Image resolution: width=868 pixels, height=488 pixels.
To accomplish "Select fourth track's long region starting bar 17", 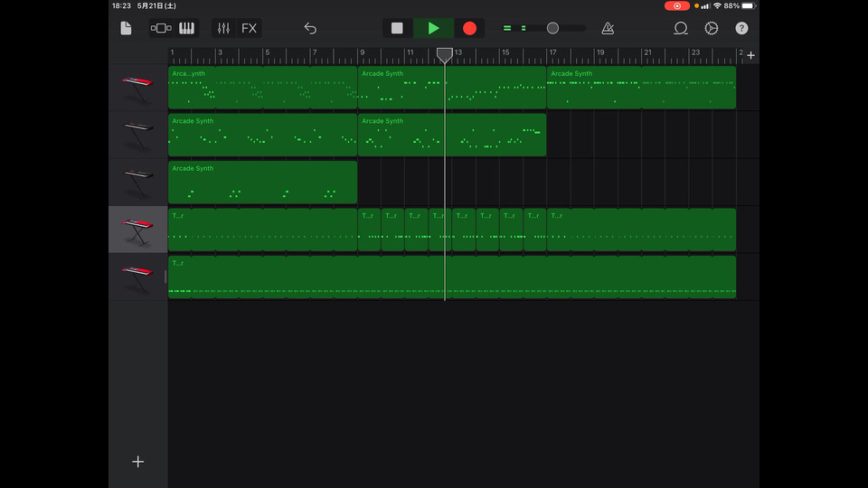I will [641, 230].
